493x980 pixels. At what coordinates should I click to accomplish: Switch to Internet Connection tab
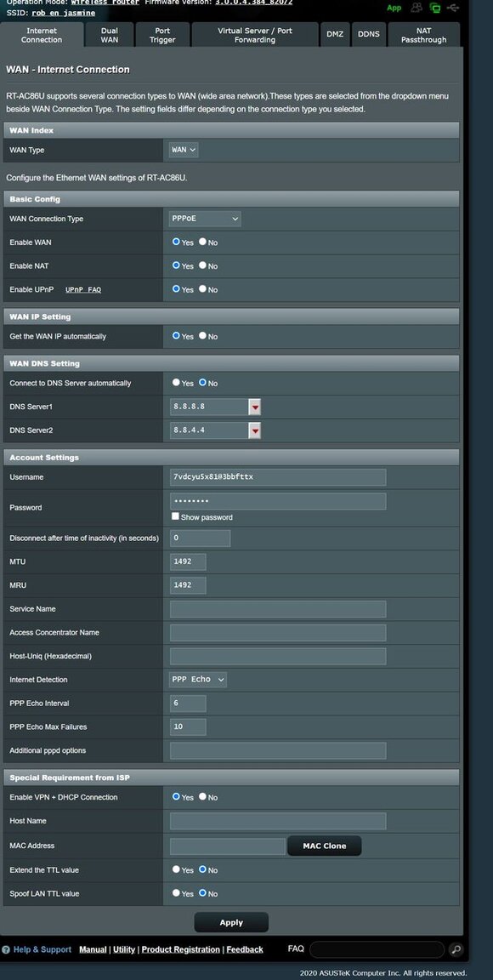42,35
